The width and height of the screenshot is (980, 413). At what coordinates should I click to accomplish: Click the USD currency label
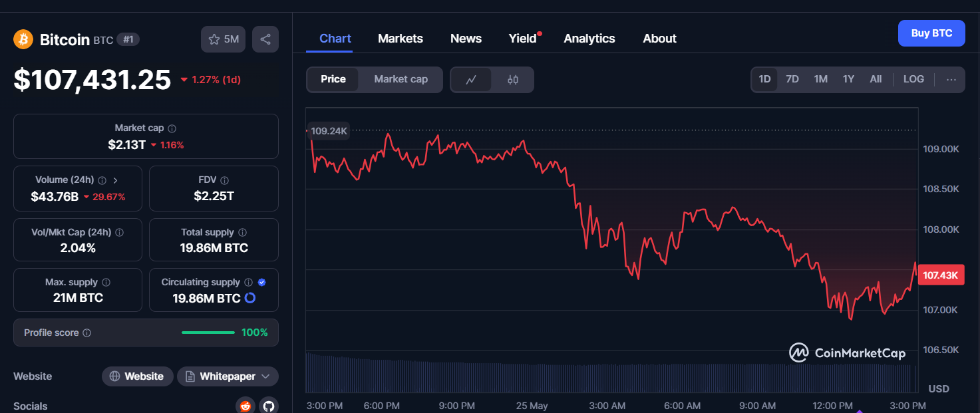tap(939, 388)
